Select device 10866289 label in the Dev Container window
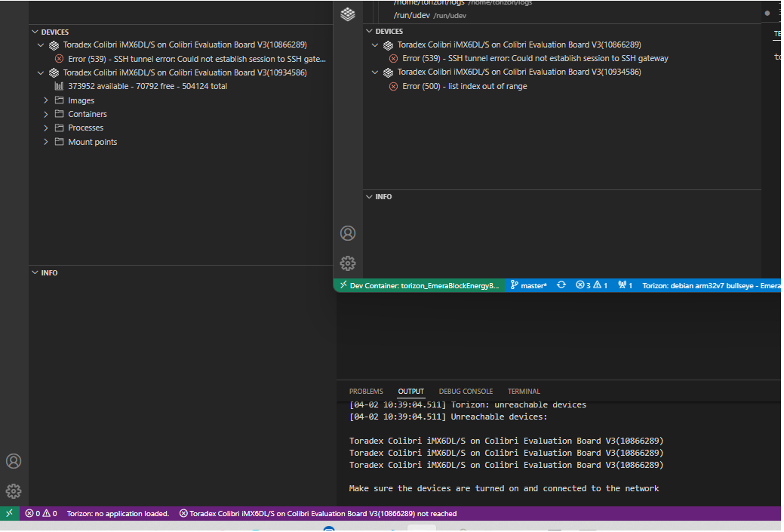The height and width of the screenshot is (532, 784). [x=519, y=45]
